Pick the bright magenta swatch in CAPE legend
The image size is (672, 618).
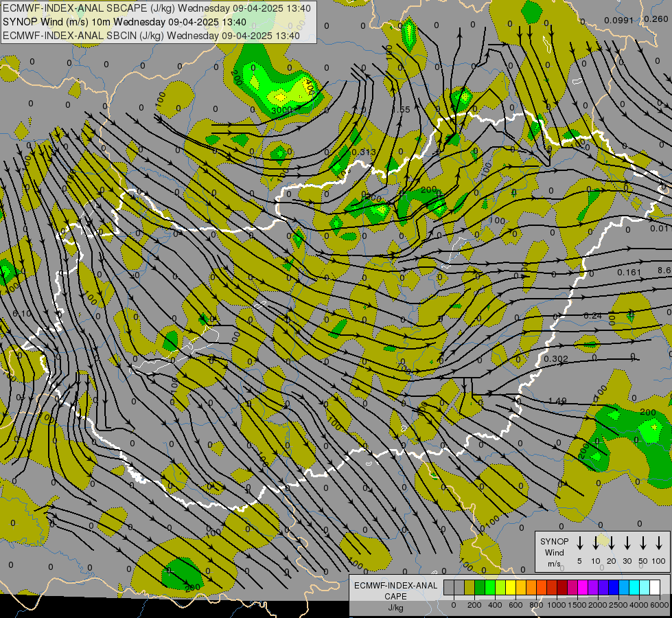(x=583, y=588)
